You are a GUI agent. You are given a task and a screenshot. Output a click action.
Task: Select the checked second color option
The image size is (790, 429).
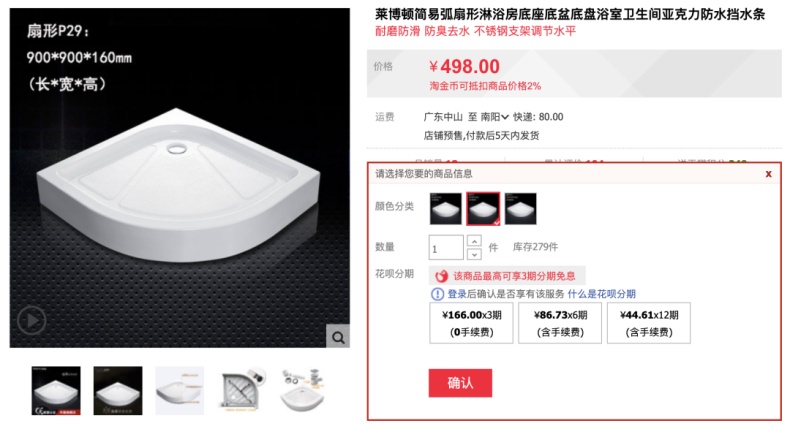483,209
